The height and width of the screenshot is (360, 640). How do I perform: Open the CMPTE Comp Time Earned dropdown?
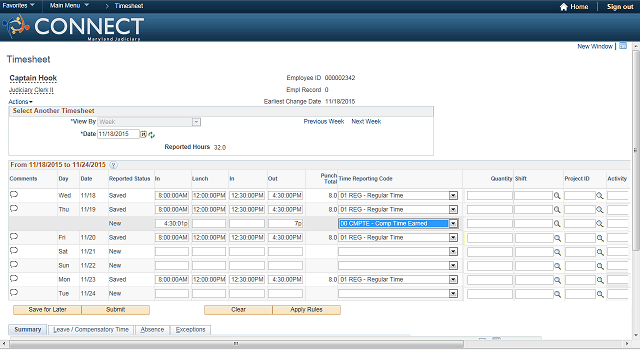(x=453, y=224)
